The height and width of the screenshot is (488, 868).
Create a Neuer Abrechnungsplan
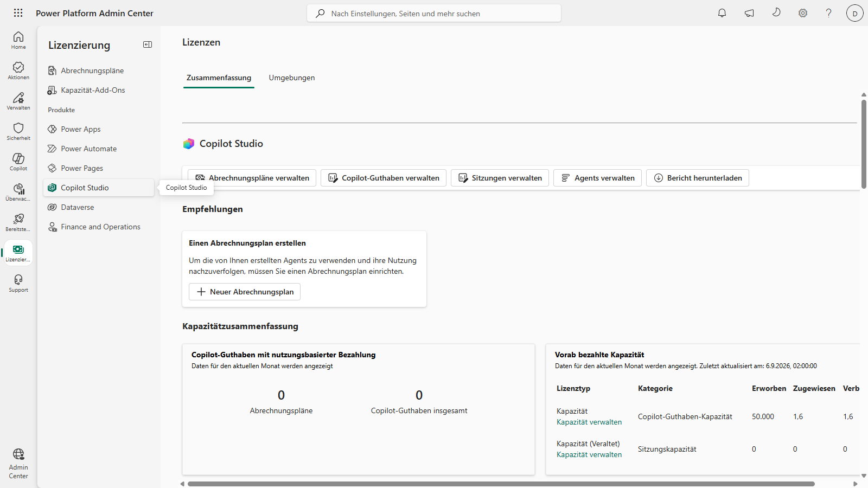(x=245, y=292)
